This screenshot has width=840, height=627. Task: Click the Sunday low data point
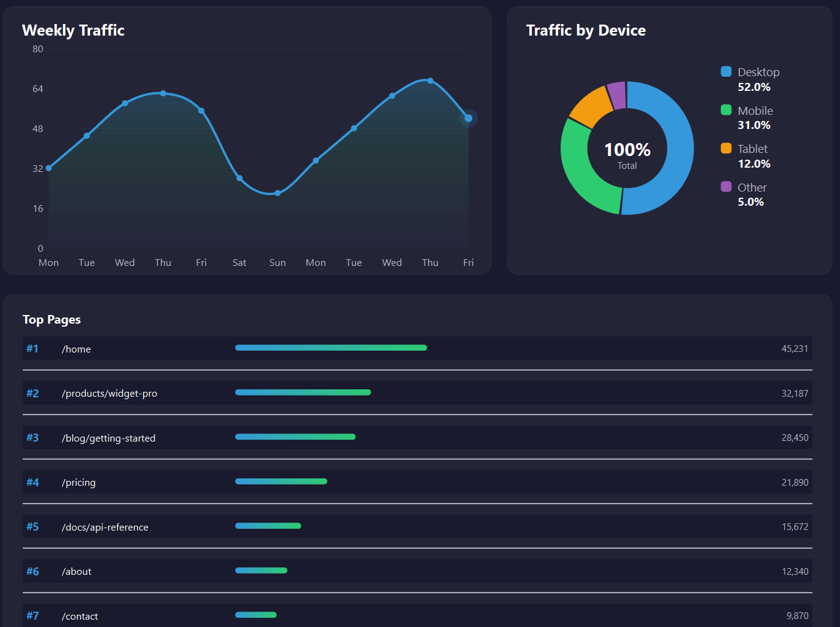click(x=277, y=193)
